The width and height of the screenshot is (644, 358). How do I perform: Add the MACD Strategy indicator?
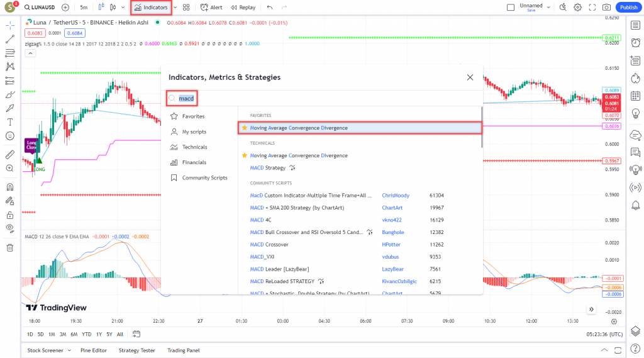(x=268, y=168)
